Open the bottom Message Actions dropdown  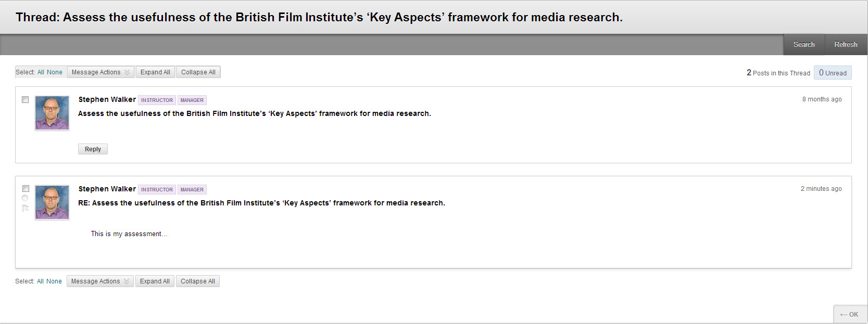coord(100,281)
